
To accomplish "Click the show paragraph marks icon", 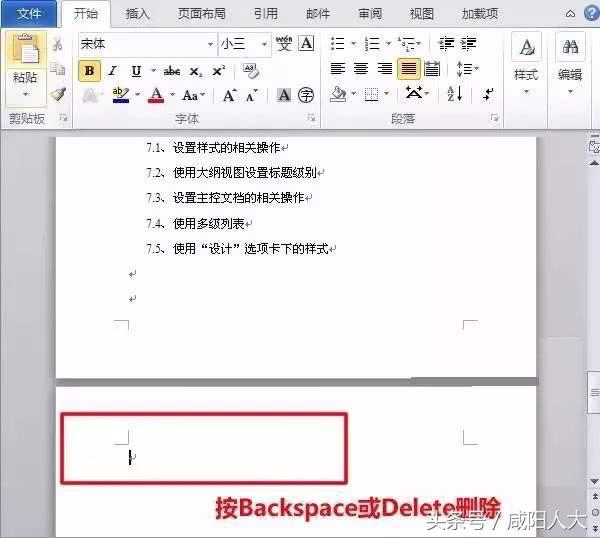I will (488, 94).
